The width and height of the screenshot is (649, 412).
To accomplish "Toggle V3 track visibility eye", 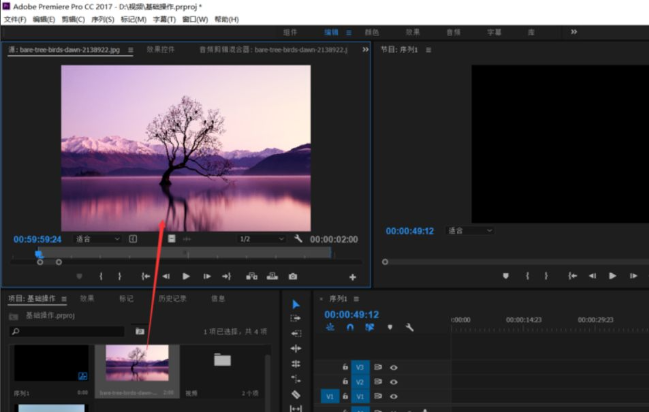I will tap(394, 367).
